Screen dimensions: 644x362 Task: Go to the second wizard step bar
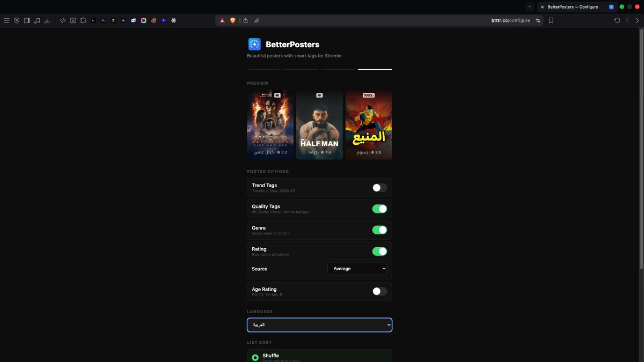coord(301,69)
